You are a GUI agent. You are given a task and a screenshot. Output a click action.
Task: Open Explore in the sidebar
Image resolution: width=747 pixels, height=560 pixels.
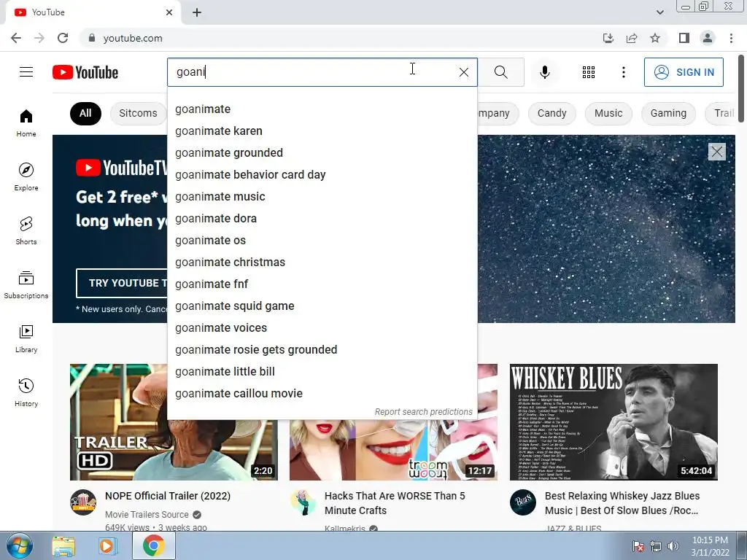coord(26,176)
